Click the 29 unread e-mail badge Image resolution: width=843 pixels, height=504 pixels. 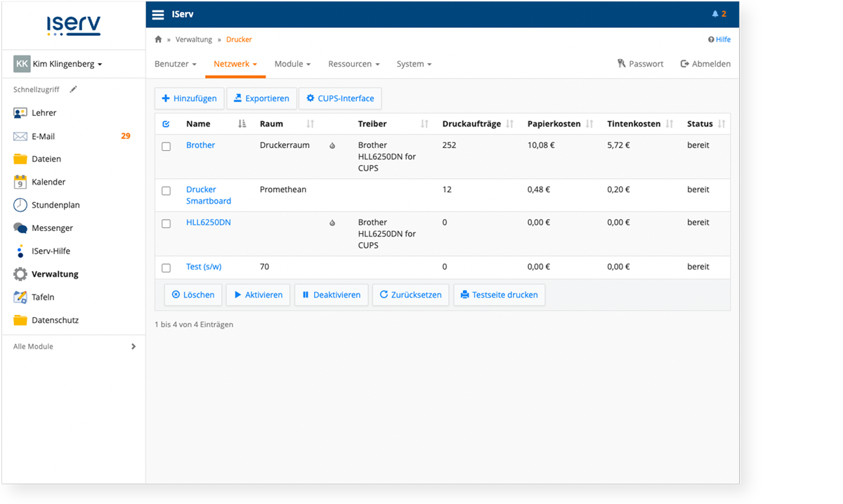pos(126,136)
